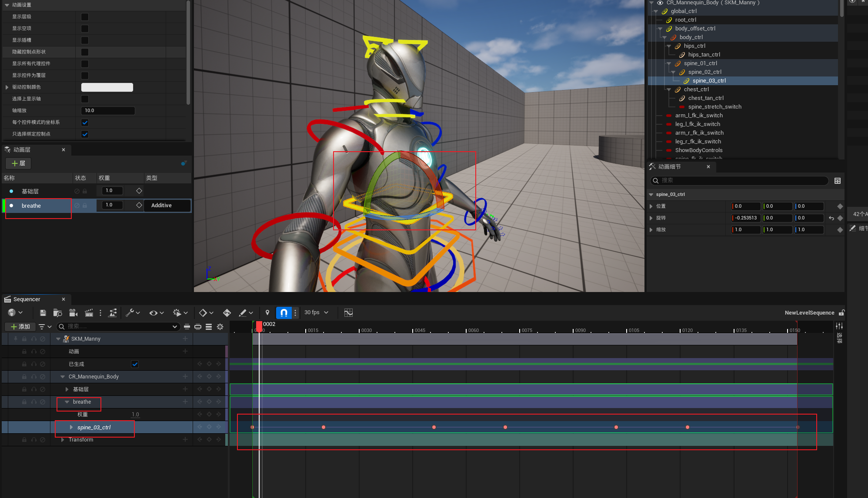Save the sequence with the floppy disk icon
The width and height of the screenshot is (868, 498).
(x=43, y=313)
